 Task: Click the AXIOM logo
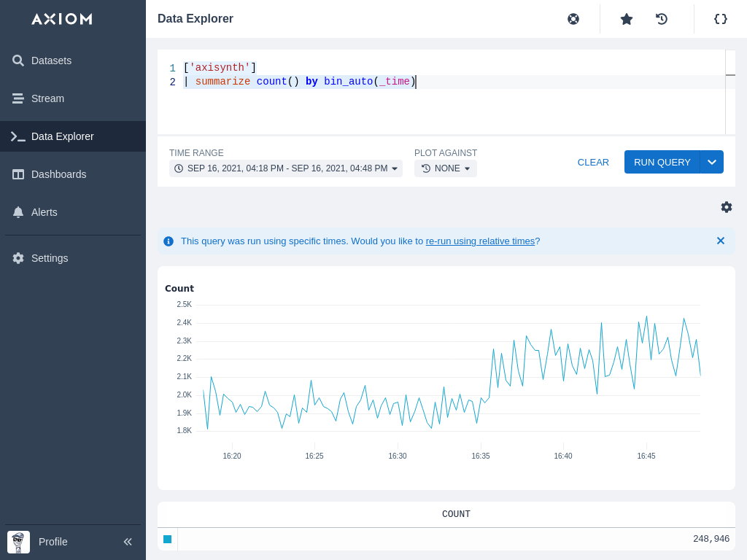click(x=62, y=19)
